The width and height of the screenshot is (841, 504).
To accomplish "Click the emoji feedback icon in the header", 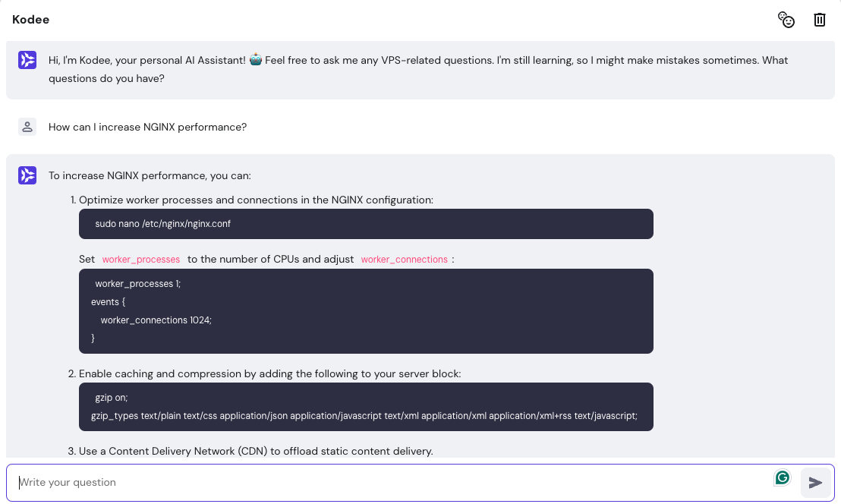I will click(786, 20).
